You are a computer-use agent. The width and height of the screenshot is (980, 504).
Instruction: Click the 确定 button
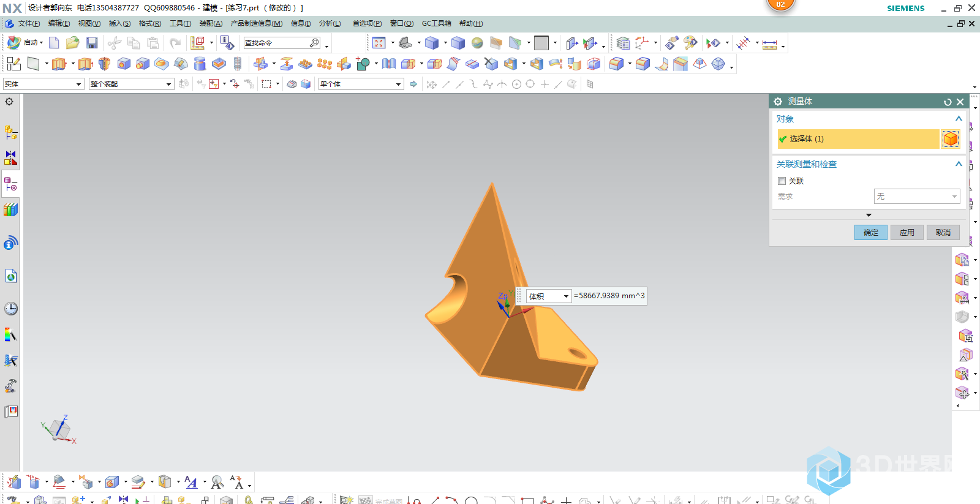pos(871,232)
